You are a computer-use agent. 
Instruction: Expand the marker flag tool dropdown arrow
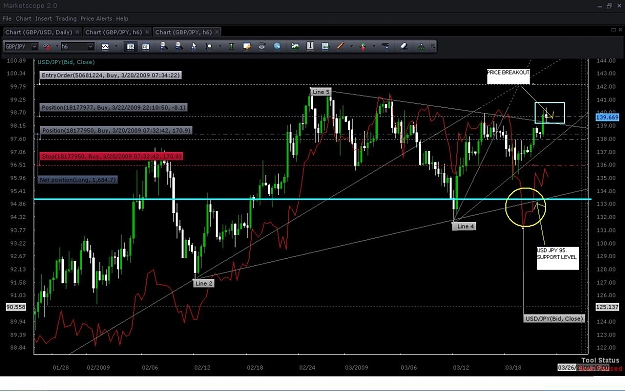[220, 47]
